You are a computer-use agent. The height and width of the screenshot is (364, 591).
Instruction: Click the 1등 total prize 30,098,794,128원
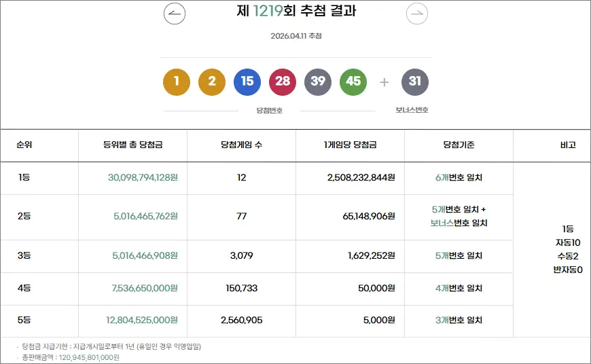click(x=143, y=178)
